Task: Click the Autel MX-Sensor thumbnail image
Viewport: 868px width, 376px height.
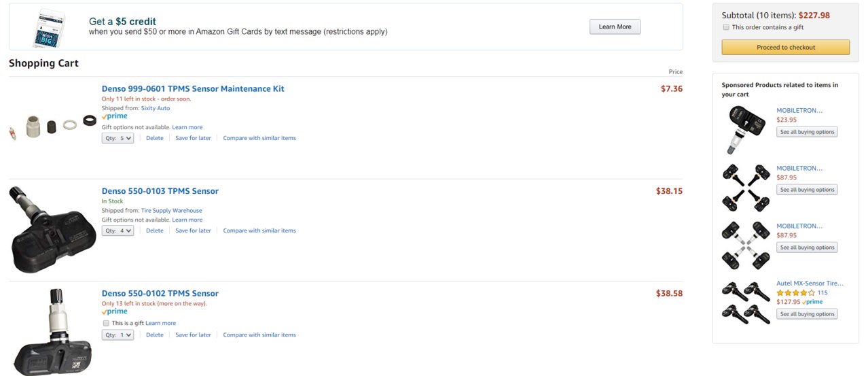Action: pyautogui.click(x=746, y=303)
